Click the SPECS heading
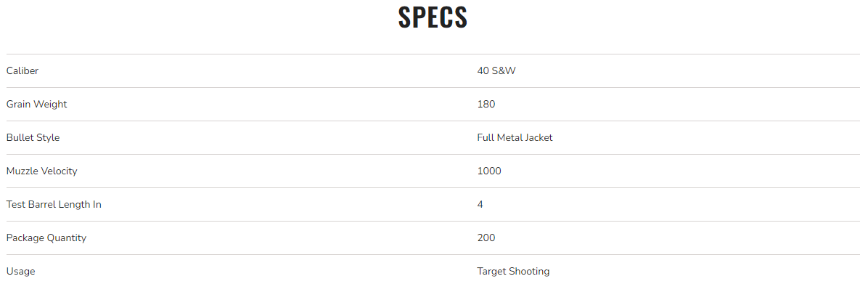Viewport: 868px width, 284px height. [433, 17]
